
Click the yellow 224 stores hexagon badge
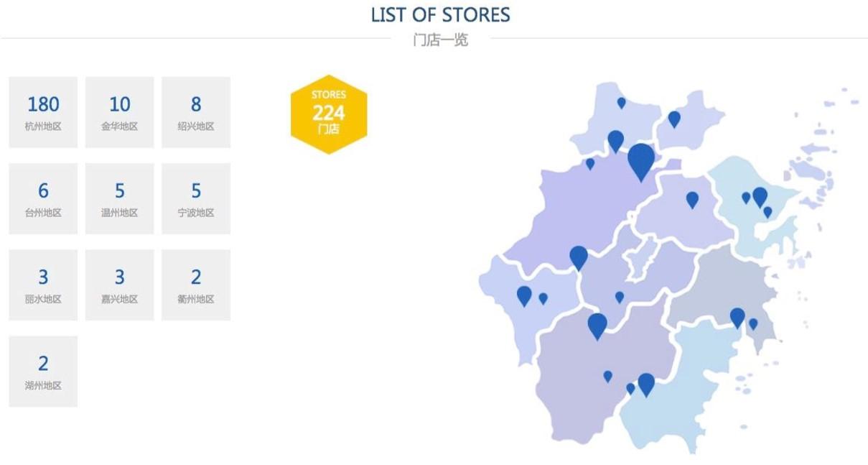[329, 114]
